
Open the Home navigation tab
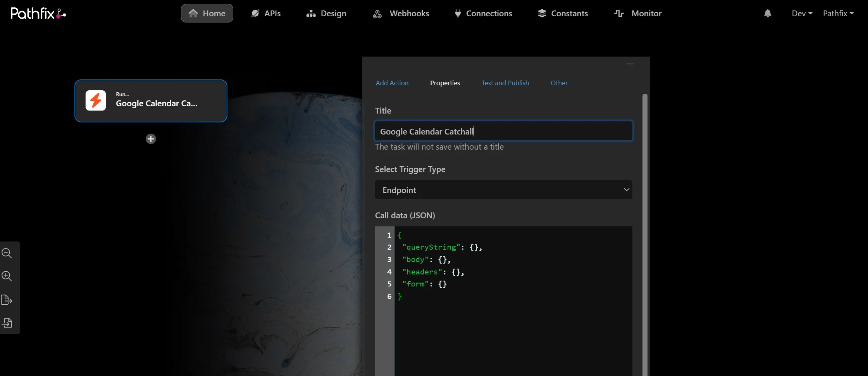pos(207,13)
